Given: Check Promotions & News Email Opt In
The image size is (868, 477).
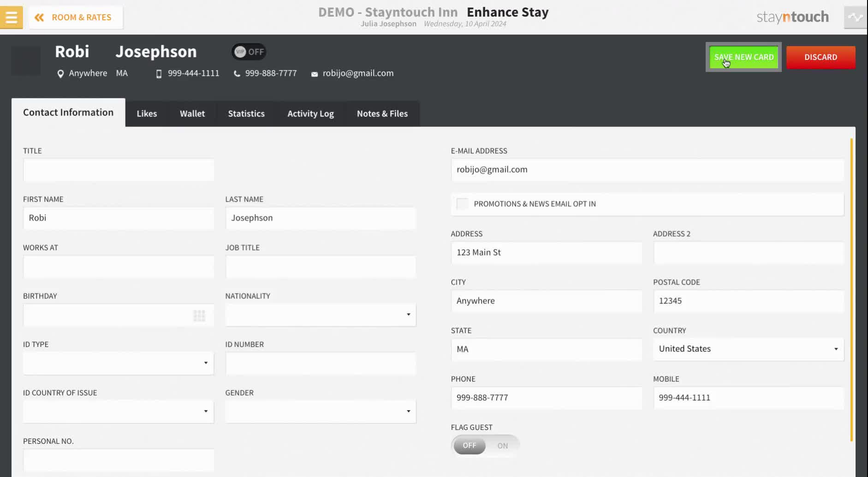Looking at the screenshot, I should click(x=462, y=204).
